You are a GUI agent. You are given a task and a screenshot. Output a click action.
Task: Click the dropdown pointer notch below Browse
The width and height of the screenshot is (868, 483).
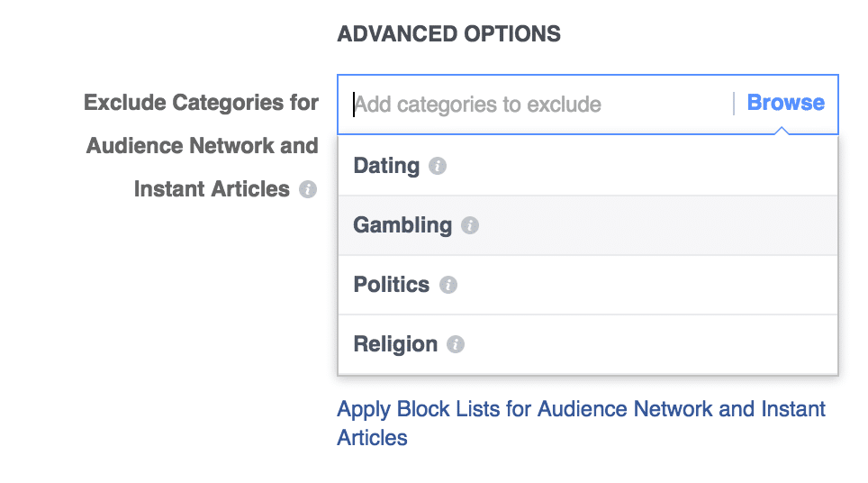[x=782, y=131]
